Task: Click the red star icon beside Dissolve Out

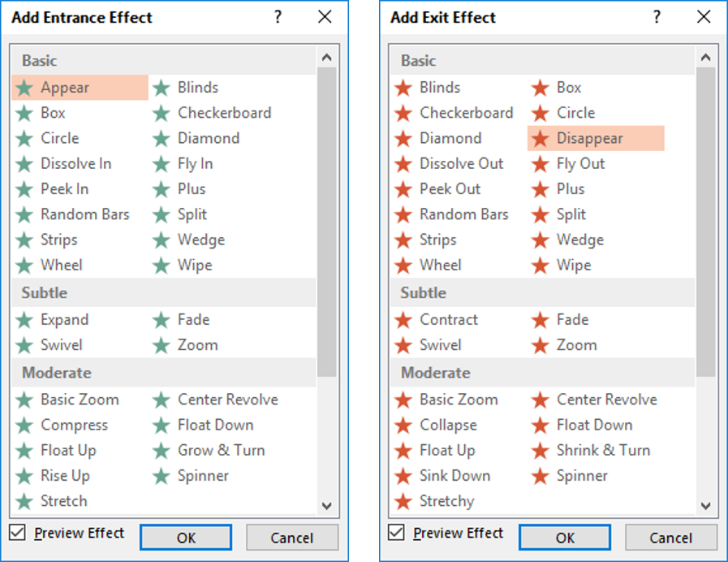Action: pyautogui.click(x=403, y=164)
